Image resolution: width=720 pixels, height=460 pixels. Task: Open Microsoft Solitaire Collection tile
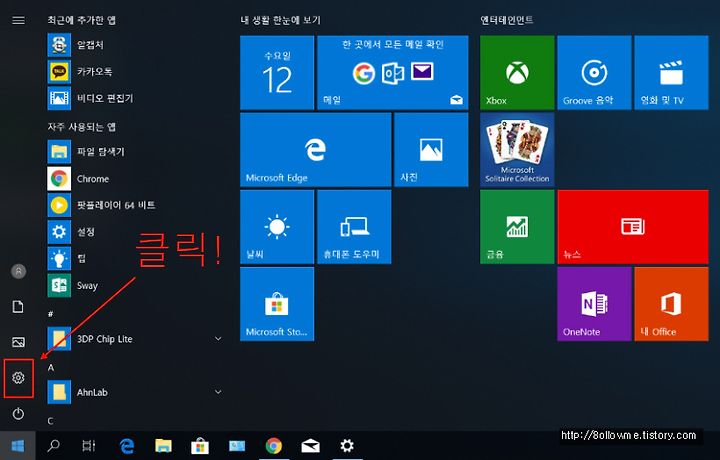coord(517,150)
